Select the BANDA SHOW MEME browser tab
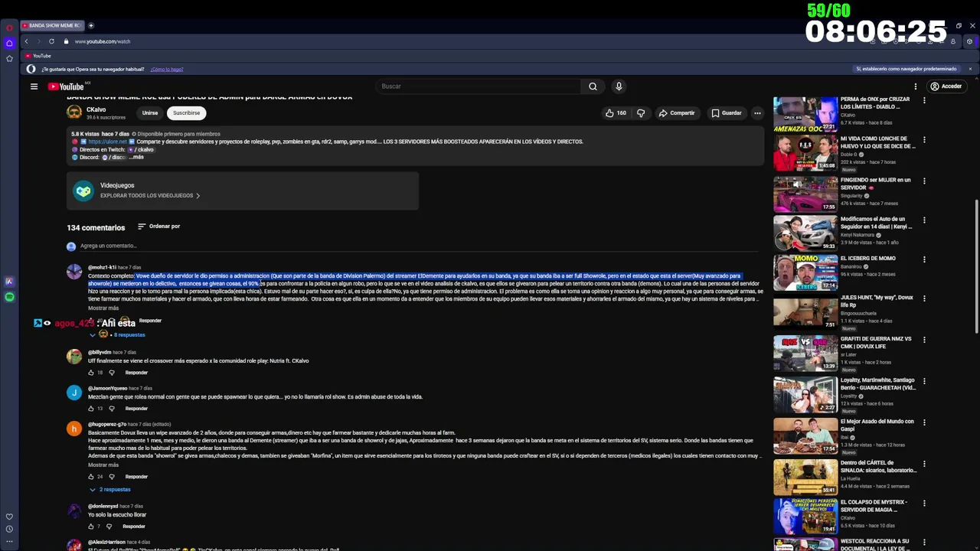Screen dimensions: 980x551 52,25
